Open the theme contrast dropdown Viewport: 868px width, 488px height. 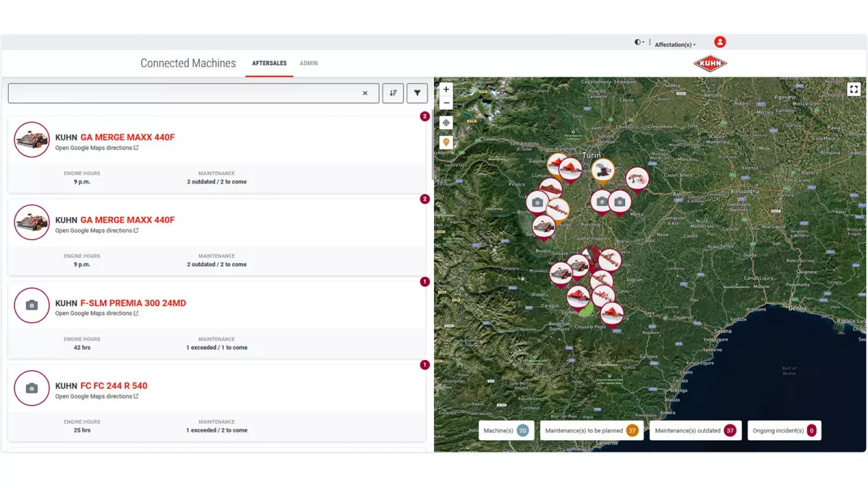point(639,42)
